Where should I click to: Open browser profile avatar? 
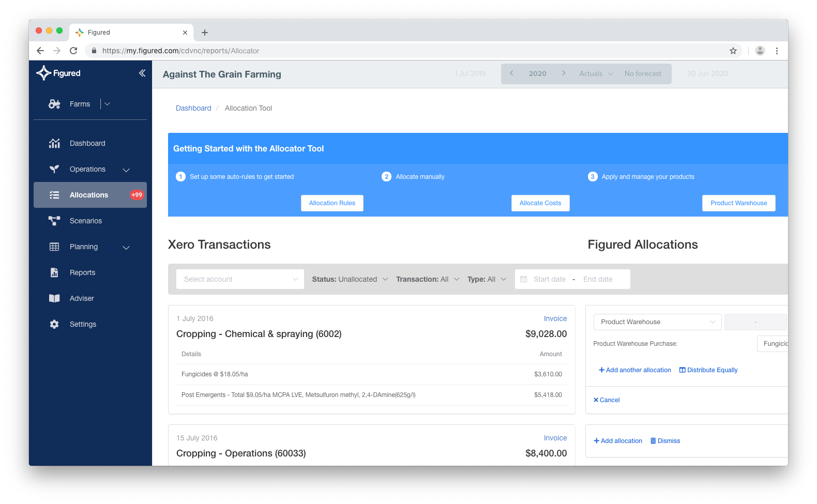click(x=760, y=51)
